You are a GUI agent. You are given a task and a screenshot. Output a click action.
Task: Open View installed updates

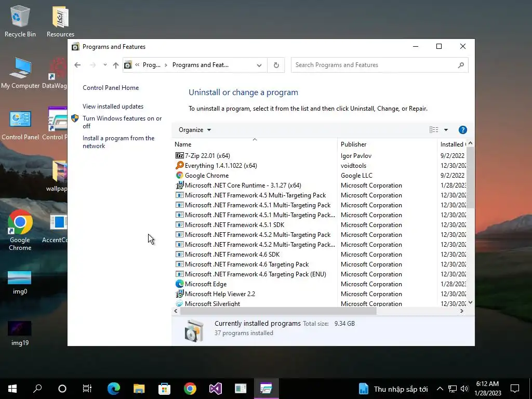(x=113, y=106)
